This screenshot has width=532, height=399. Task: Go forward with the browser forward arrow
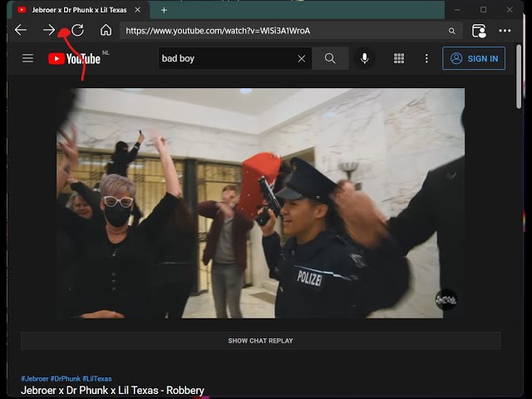(49, 30)
